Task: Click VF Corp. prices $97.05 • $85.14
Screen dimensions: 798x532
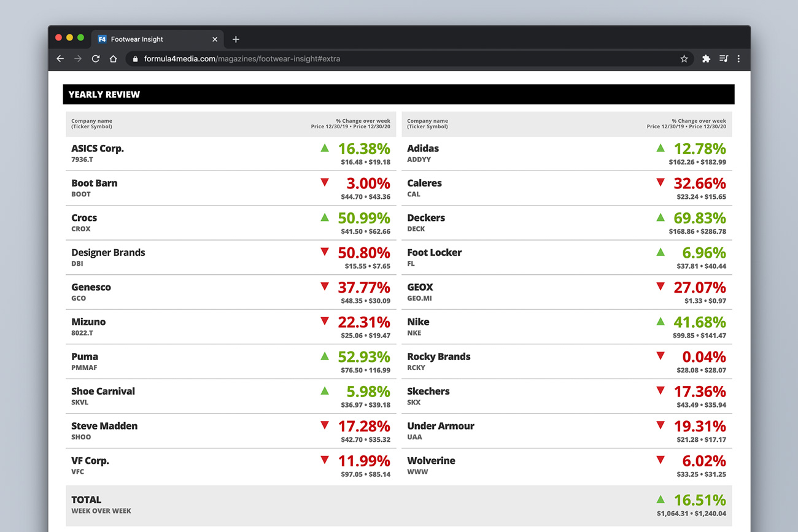Action: click(x=366, y=474)
